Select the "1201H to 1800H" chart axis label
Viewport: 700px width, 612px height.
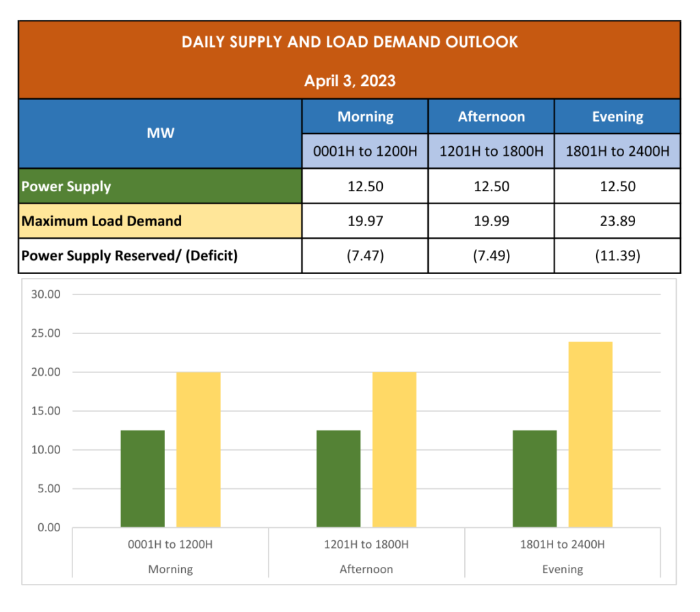(366, 544)
